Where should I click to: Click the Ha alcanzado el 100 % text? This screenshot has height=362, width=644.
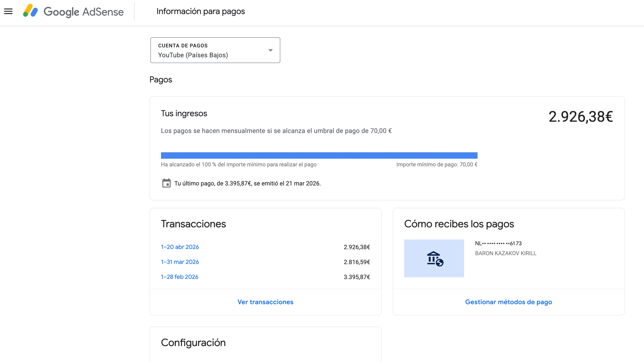(238, 164)
